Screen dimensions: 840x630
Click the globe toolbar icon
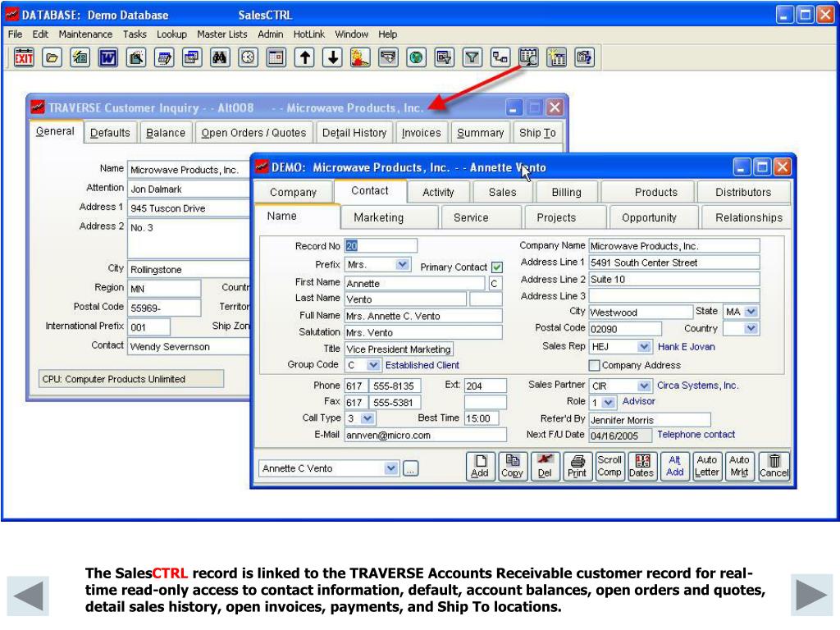(x=416, y=57)
